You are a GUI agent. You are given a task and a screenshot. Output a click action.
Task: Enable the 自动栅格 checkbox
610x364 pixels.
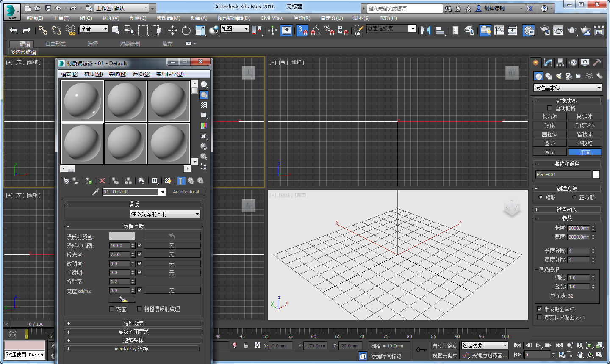tap(549, 108)
